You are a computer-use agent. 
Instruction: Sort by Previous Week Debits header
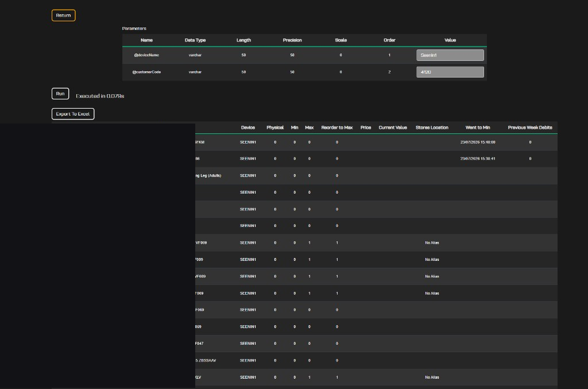tap(530, 128)
